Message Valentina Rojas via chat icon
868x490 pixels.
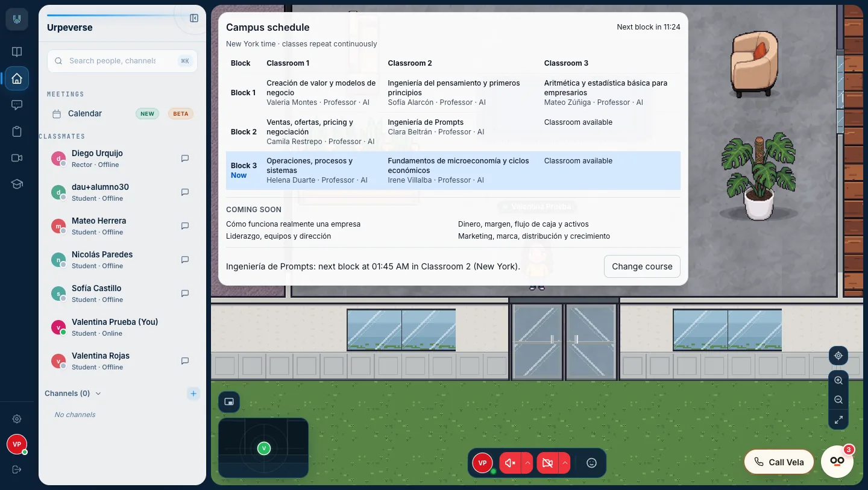coord(185,361)
